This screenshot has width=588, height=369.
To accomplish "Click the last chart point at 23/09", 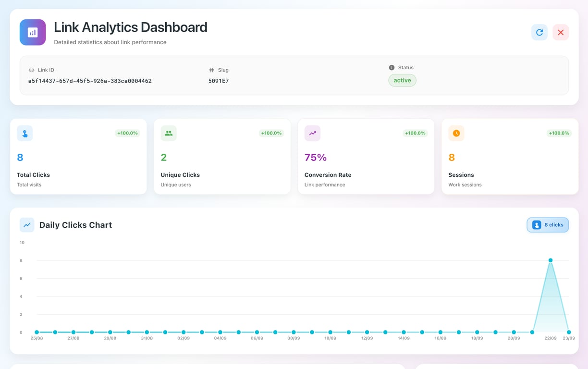I will click(569, 332).
